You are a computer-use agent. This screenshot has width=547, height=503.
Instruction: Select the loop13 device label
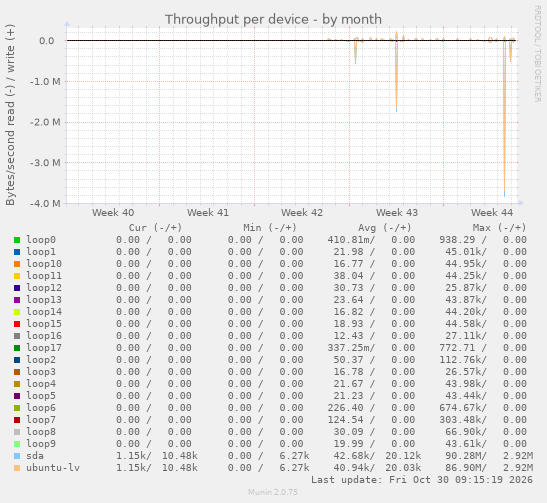[44, 300]
